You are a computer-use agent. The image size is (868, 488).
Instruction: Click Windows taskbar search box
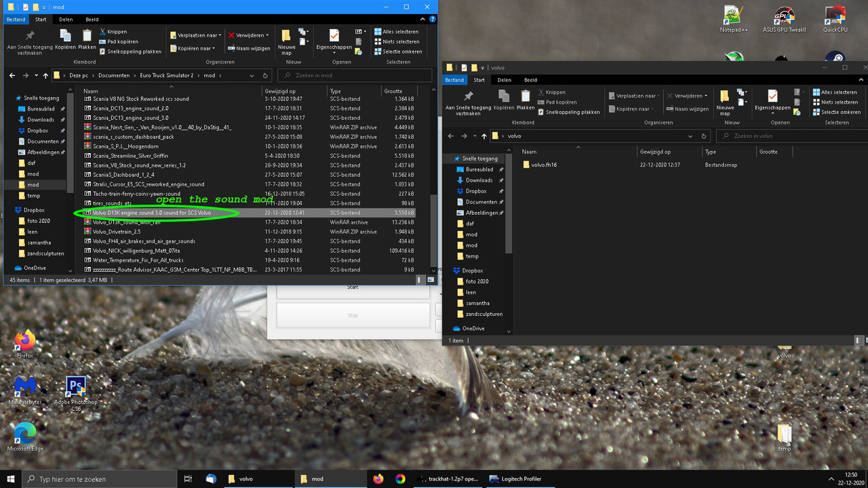click(x=100, y=479)
